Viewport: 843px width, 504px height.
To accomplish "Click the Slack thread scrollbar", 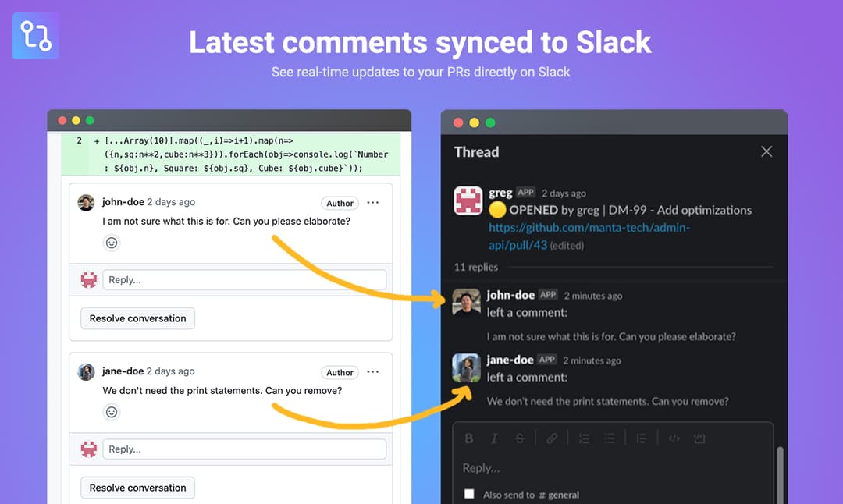I will click(780, 475).
